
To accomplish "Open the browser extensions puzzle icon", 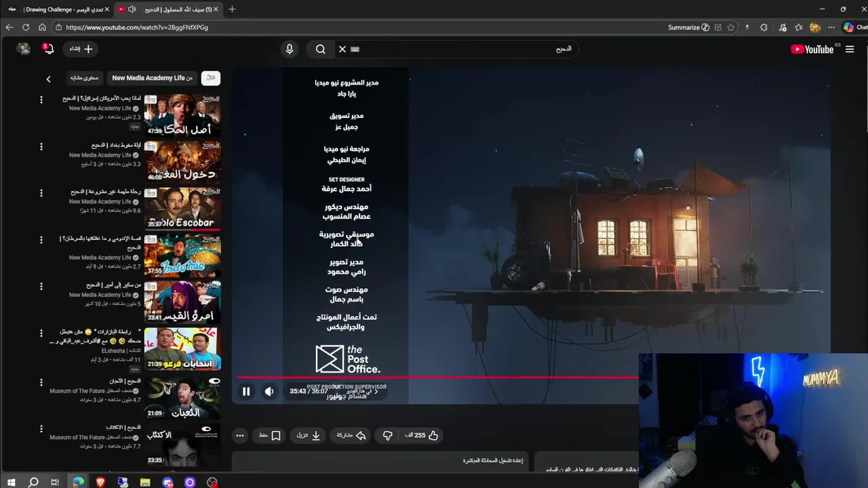I will tap(764, 27).
